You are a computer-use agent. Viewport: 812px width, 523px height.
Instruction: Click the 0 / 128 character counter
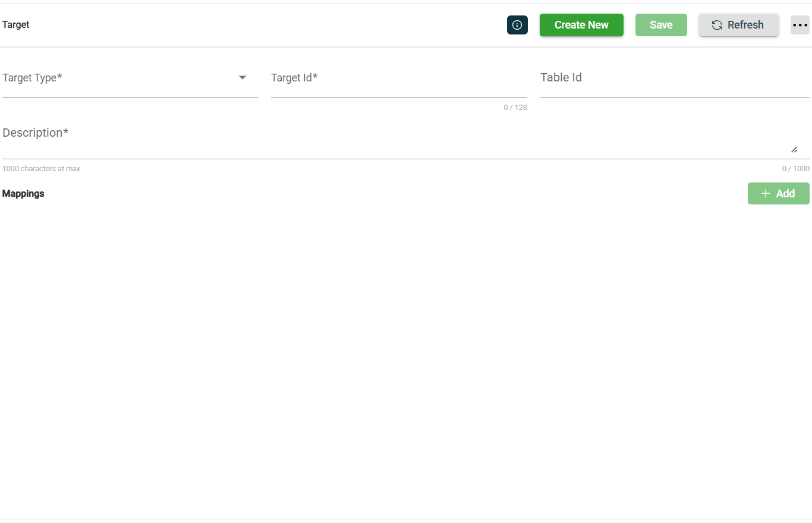point(515,108)
